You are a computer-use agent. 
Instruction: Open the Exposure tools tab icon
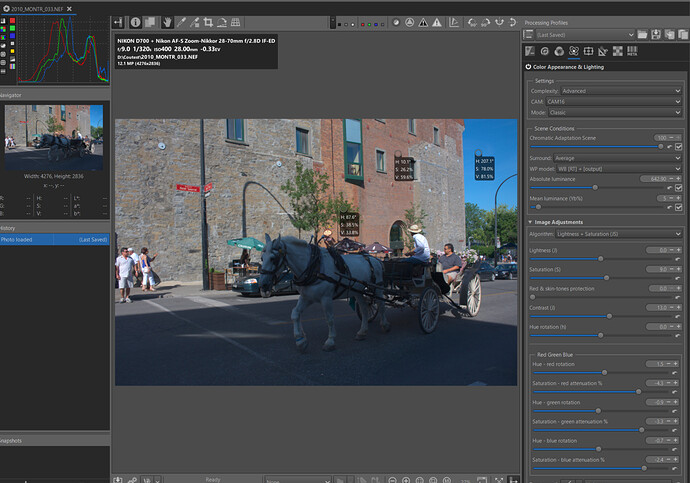(x=531, y=50)
